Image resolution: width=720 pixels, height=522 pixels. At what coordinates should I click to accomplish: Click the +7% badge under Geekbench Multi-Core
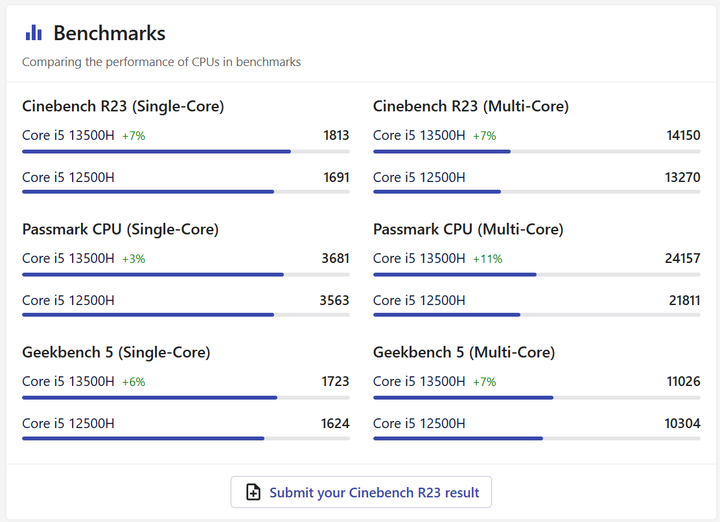click(484, 382)
